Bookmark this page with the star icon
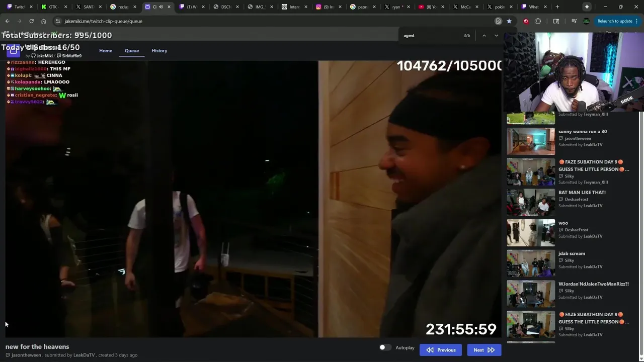 509,21
